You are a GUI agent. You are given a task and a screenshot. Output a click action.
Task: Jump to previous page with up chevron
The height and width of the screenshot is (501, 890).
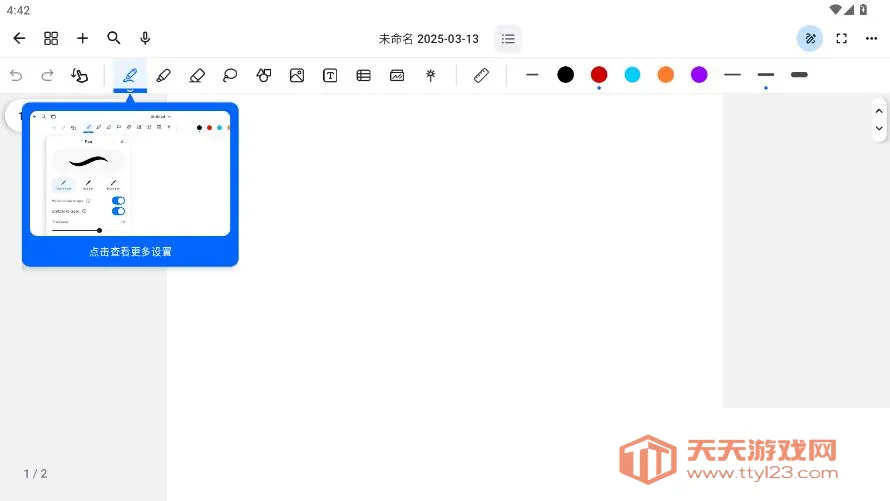879,111
